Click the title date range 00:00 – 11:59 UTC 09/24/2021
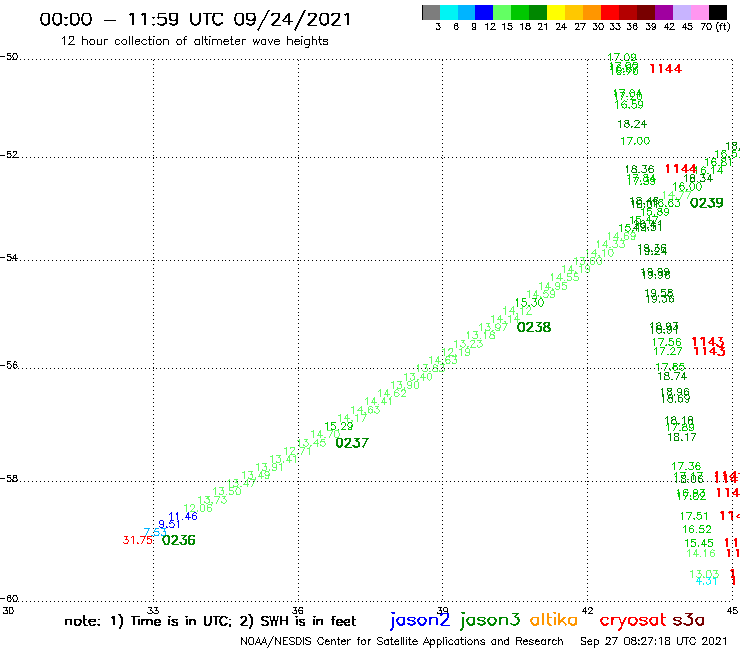This screenshot has height=650, width=740. tap(195, 19)
